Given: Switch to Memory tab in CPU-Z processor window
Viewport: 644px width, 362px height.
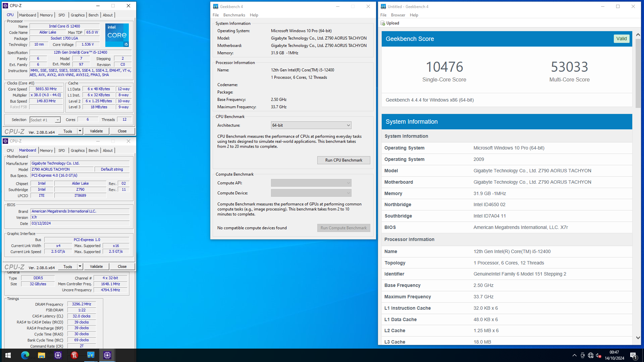Looking at the screenshot, I should tap(46, 15).
